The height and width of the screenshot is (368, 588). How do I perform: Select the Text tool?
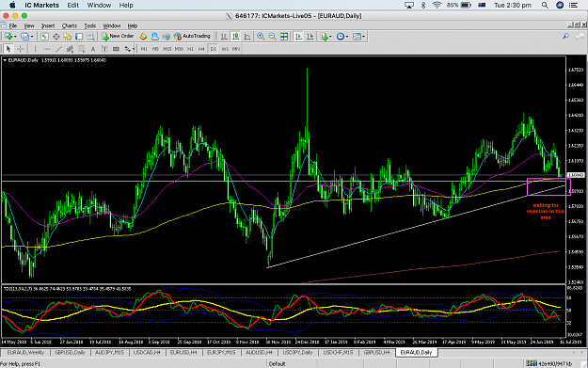(93, 49)
